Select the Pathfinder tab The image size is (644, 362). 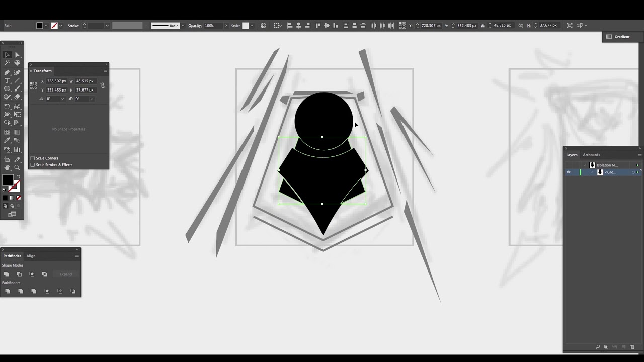12,256
